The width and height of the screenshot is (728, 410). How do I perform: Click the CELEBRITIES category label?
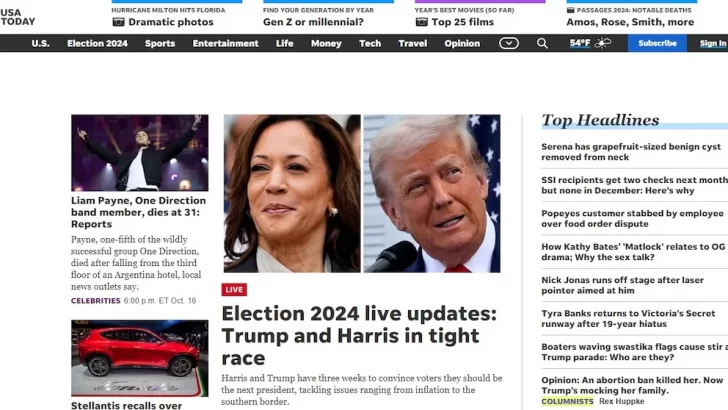coord(96,301)
